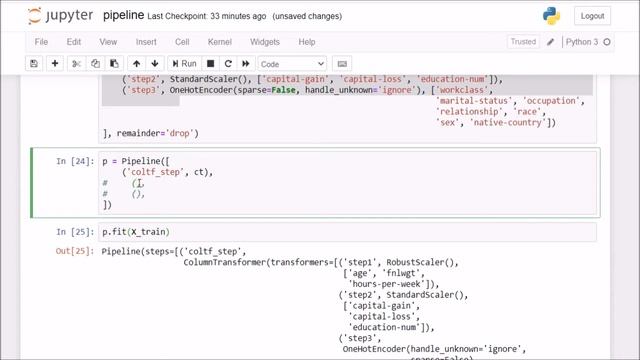
Task: Interrupt the kernel with stop icon
Action: [x=211, y=64]
